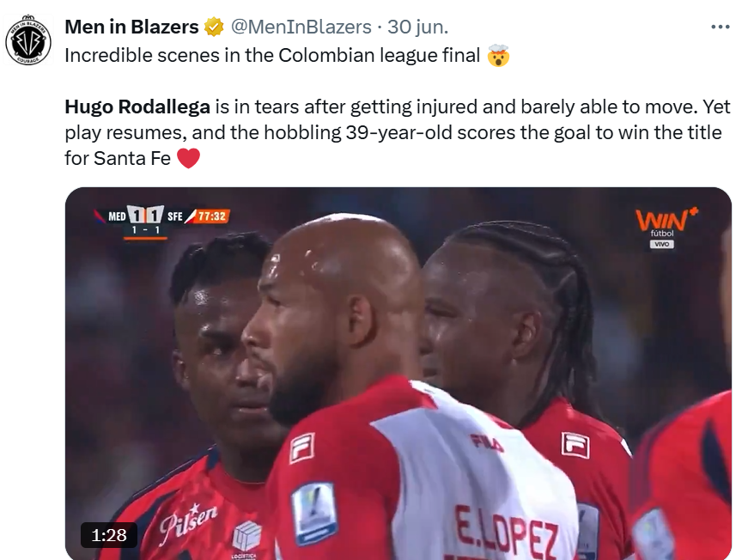Open the three-dot more options menu

pos(720,27)
